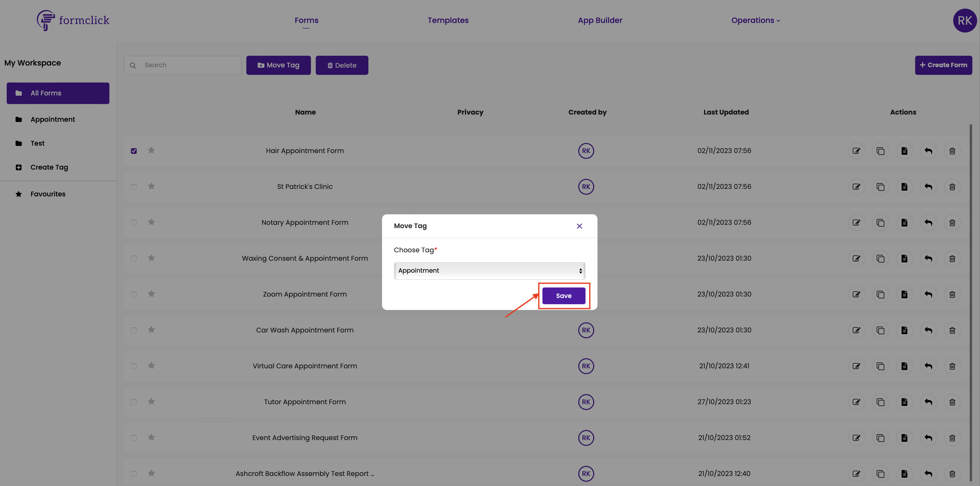Check the Tutor Appointment Form checkbox

coord(134,402)
